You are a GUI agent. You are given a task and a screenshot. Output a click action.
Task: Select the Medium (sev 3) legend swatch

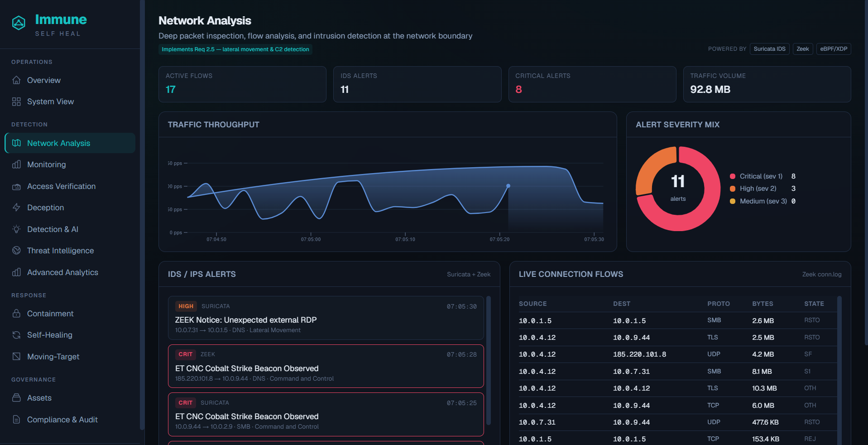click(x=733, y=201)
